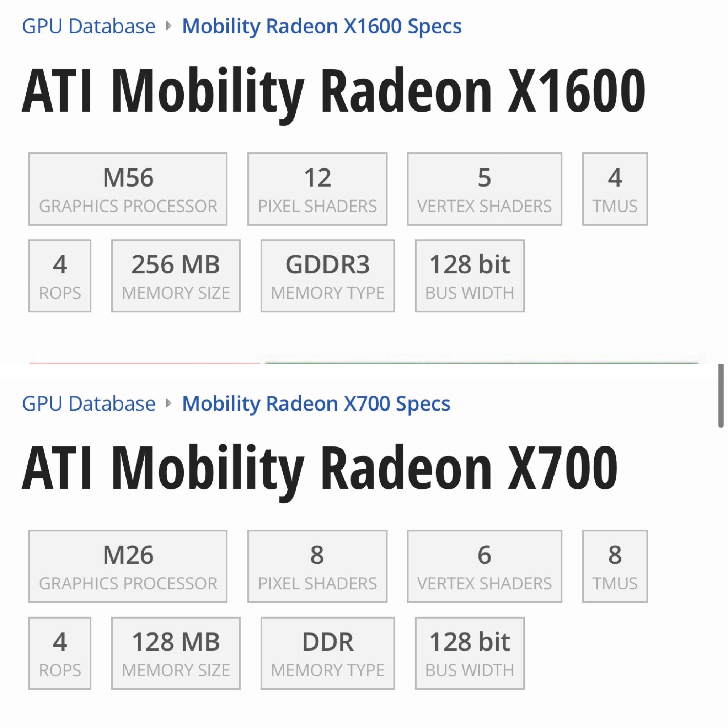Open GPU Database link above X1600 heading
The height and width of the screenshot is (728, 728).
[89, 26]
